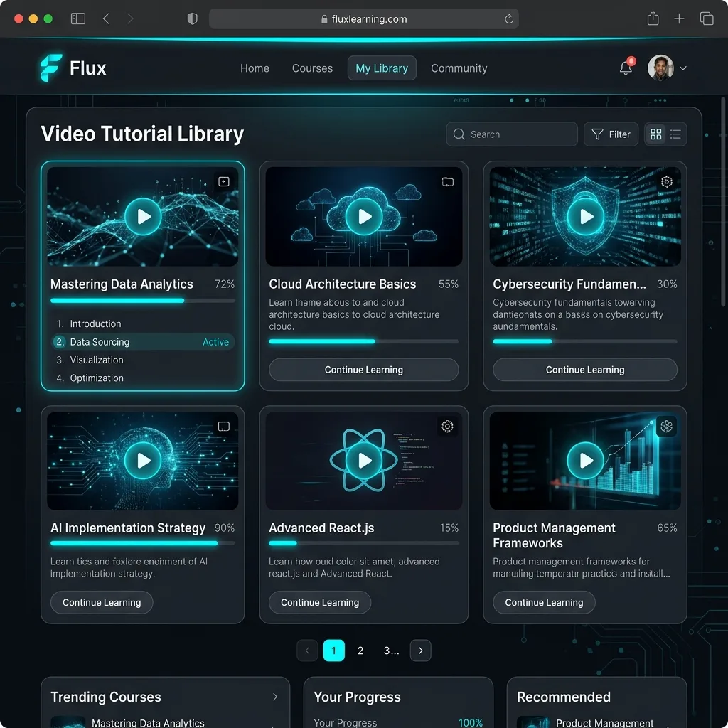The width and height of the screenshot is (728, 728).
Task: Expand the Trending Courses chevron
Action: [275, 697]
